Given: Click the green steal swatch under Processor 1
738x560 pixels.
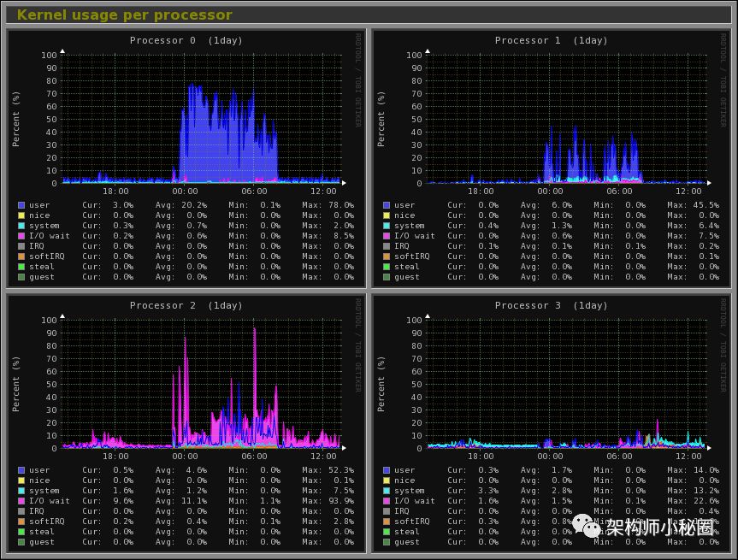Looking at the screenshot, I should [x=387, y=267].
